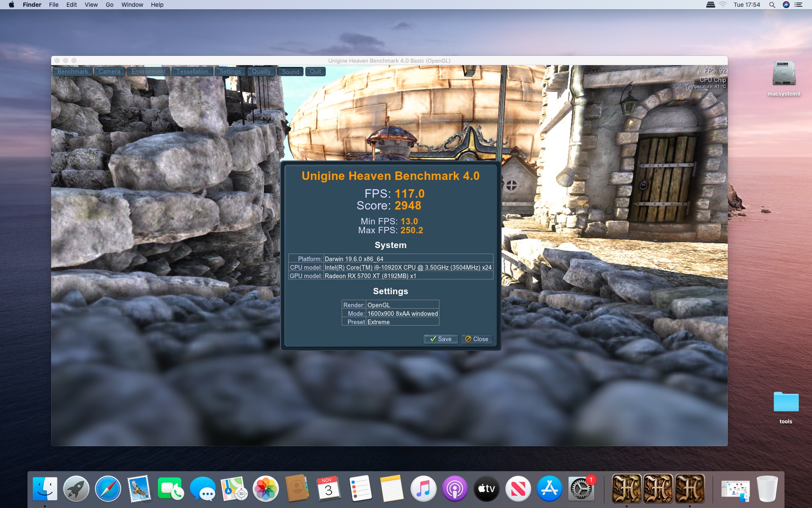Click the Save button in the results dialog
812x508 pixels.
(441, 339)
